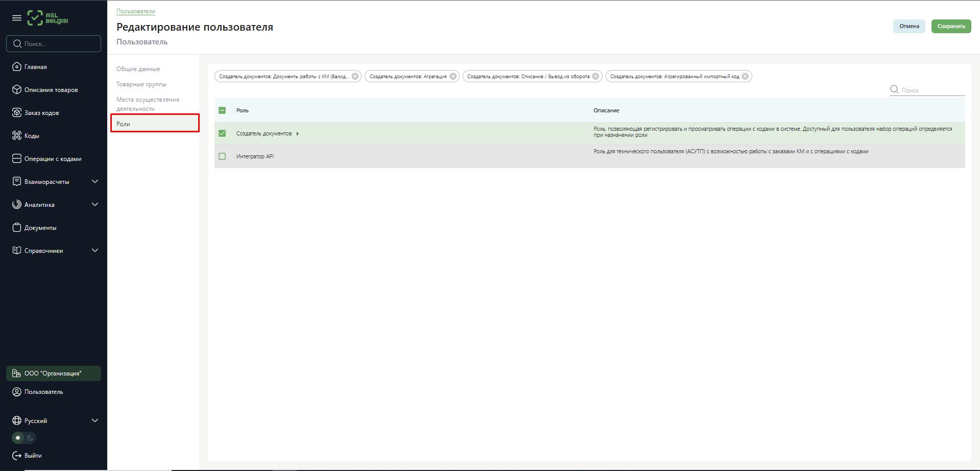This screenshot has height=471, width=980.
Task: Uncheck the Создатель документов checkbox
Action: [222, 133]
